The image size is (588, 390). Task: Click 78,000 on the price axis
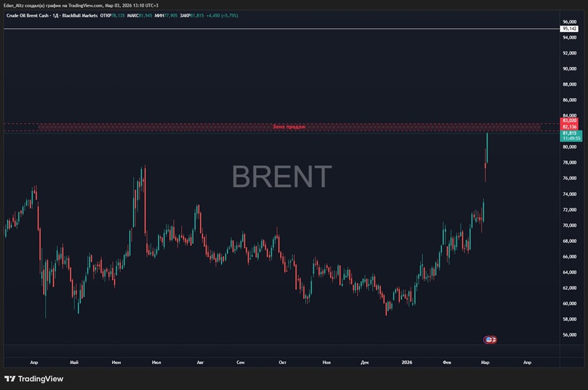(x=569, y=163)
